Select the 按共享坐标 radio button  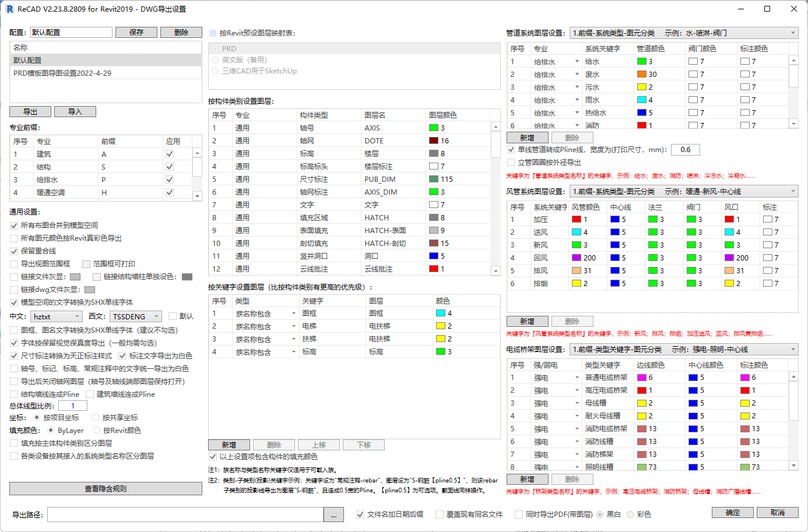tap(96, 418)
